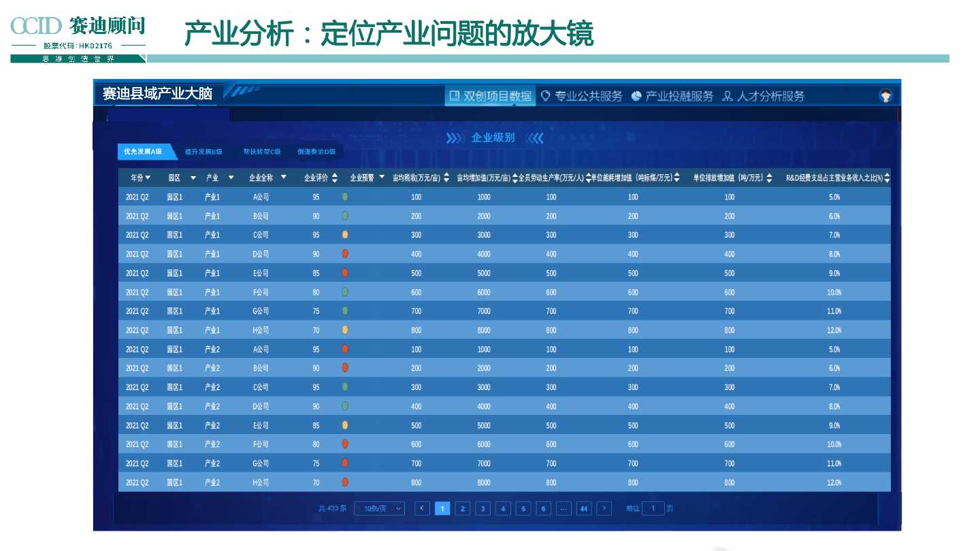Jump to page 3 in pagination
The height and width of the screenshot is (551, 980).
click(x=483, y=508)
